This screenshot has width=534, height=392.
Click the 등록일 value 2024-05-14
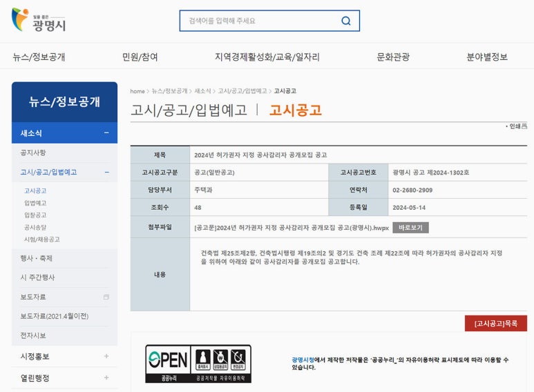(409, 208)
